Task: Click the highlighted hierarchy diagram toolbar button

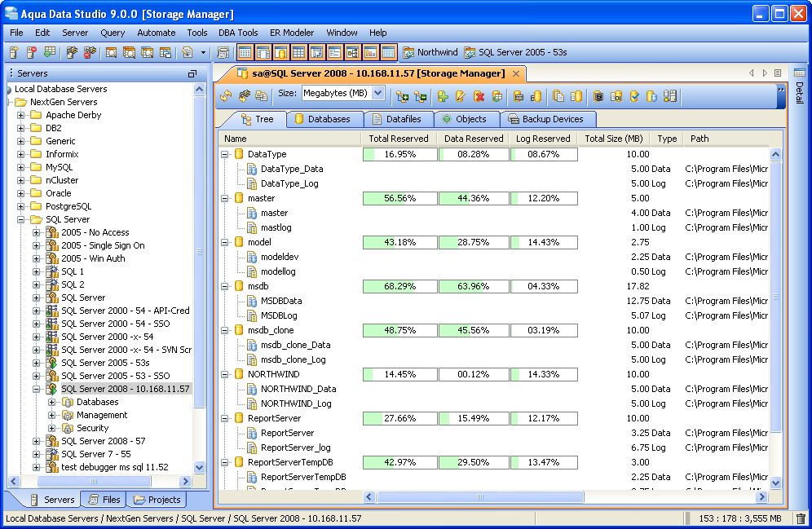Action: (x=353, y=52)
